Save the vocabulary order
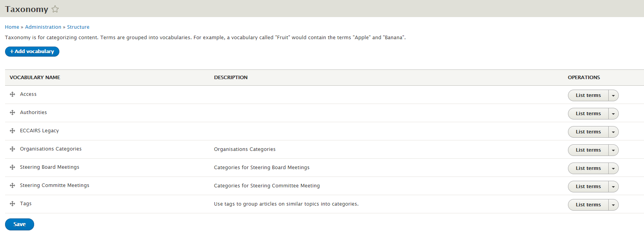This screenshot has width=644, height=244. [19, 224]
